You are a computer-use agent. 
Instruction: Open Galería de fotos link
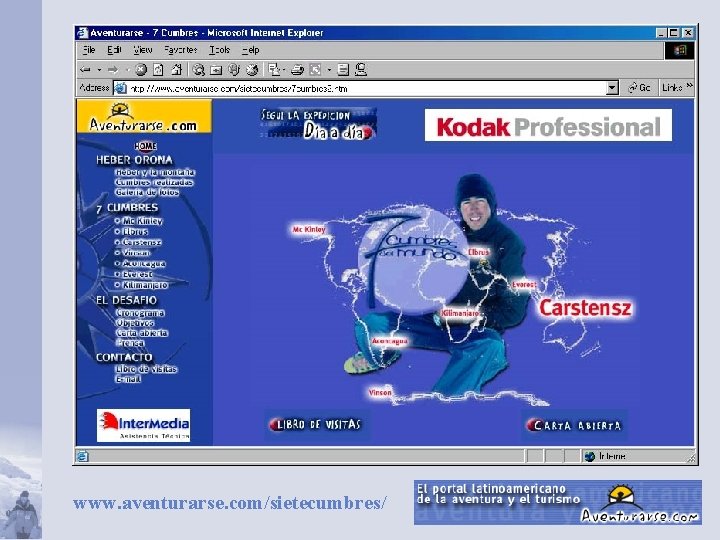147,192
